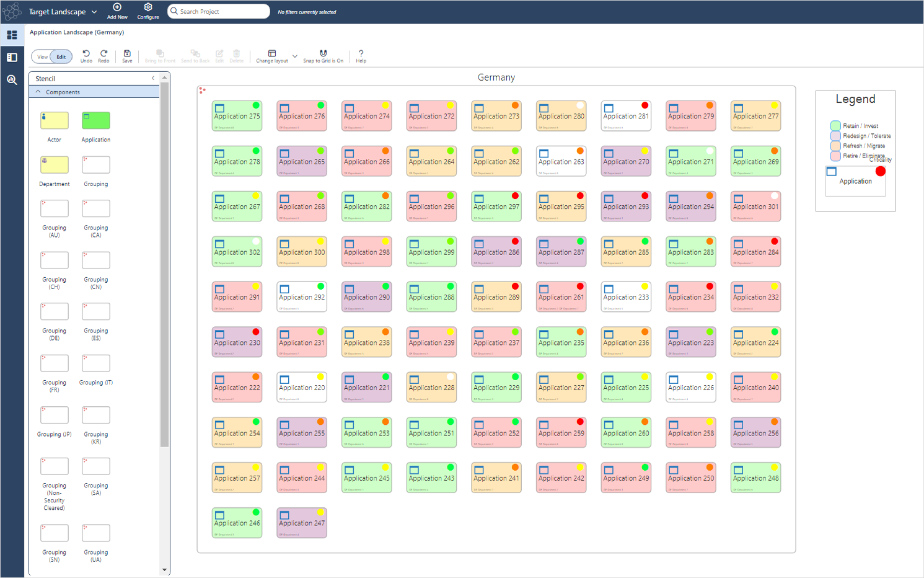Click the Add New icon in the header
The width and height of the screenshot is (924, 578).
coord(117,11)
